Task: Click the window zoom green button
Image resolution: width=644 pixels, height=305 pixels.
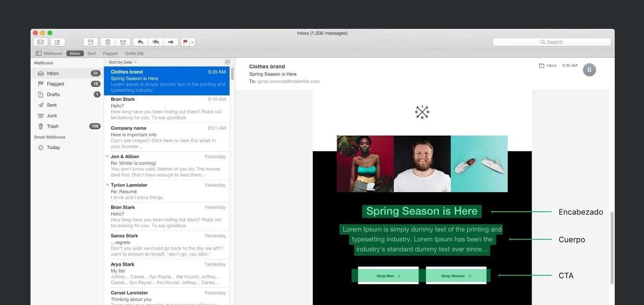Action: pos(50,33)
